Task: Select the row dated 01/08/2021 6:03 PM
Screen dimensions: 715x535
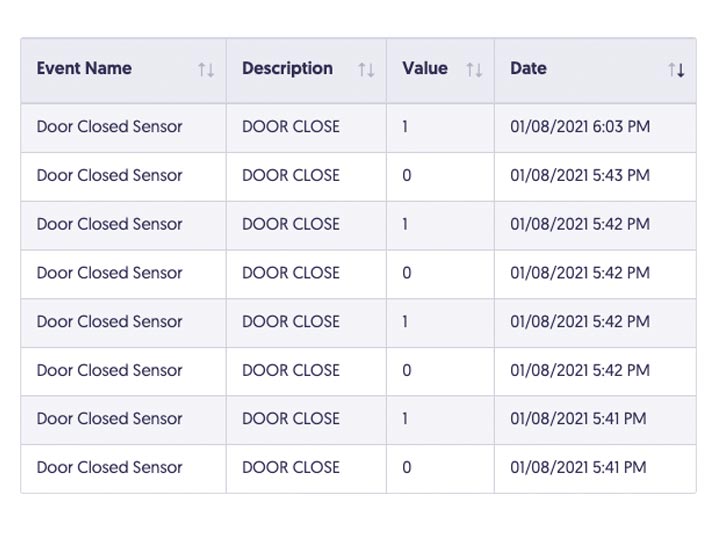Action: coord(358,127)
